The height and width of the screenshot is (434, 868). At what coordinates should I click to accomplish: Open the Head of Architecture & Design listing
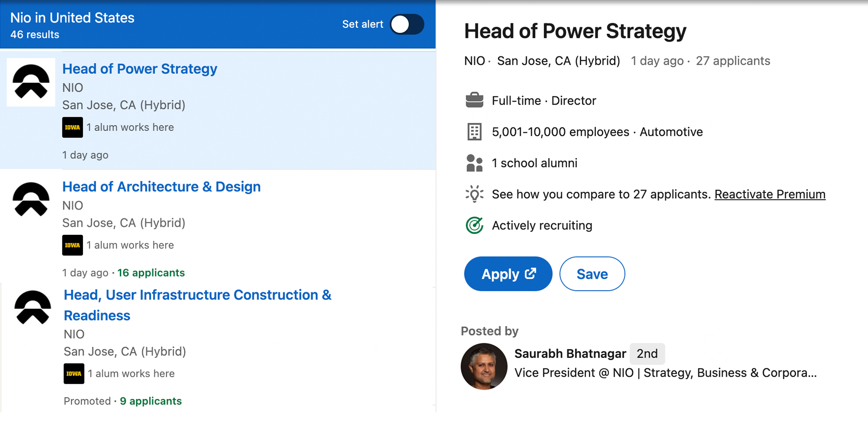pos(161,187)
